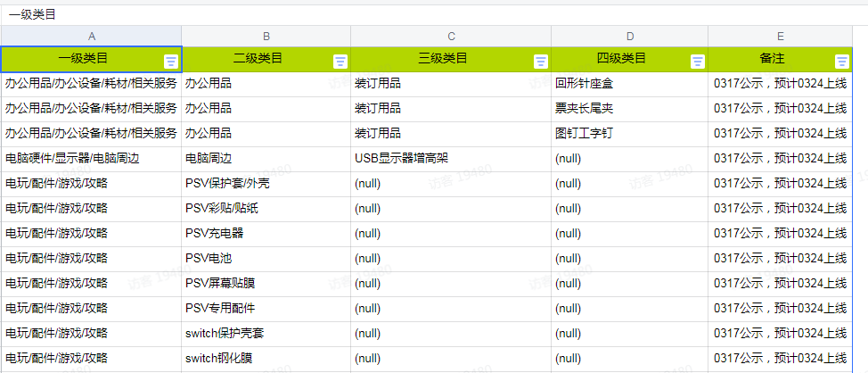Select the 四级类目 header cell
Image resolution: width=868 pixels, height=373 pixels.
pyautogui.click(x=630, y=59)
